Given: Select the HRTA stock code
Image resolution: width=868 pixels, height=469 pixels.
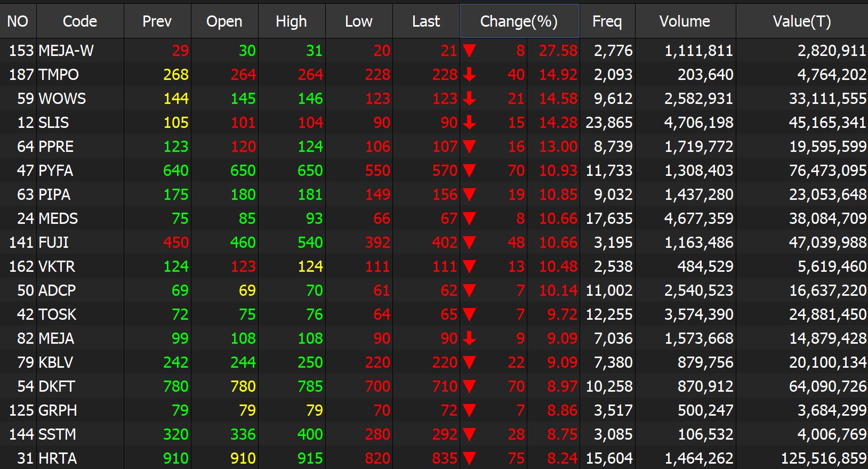Looking at the screenshot, I should coord(58,458).
